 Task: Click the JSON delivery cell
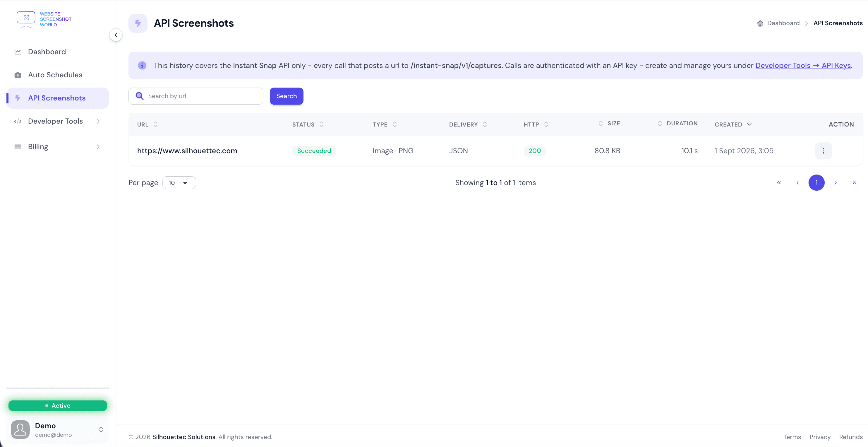458,151
